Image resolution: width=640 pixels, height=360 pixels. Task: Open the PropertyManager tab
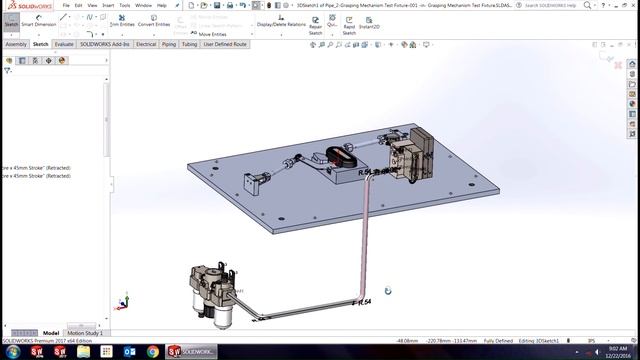(x=22, y=60)
